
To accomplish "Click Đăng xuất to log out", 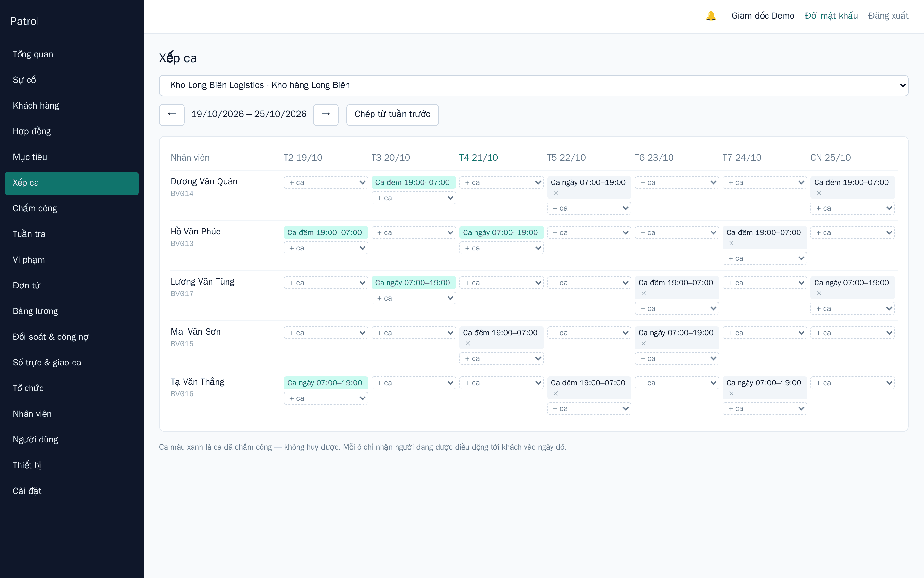I will (x=888, y=16).
